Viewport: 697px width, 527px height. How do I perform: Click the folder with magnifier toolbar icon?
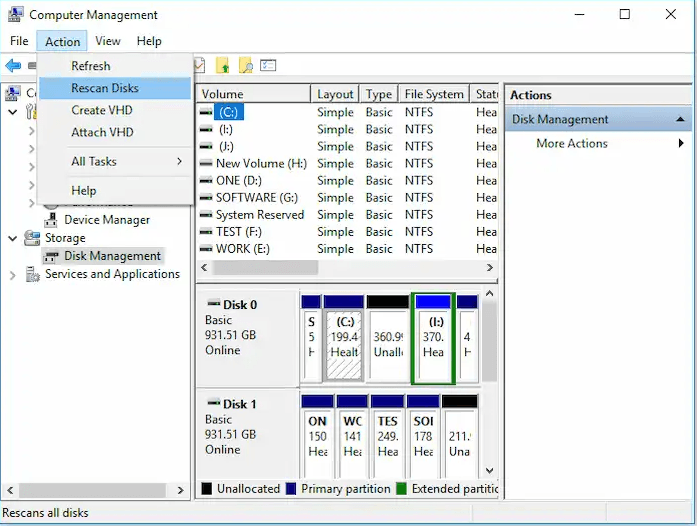pos(245,66)
